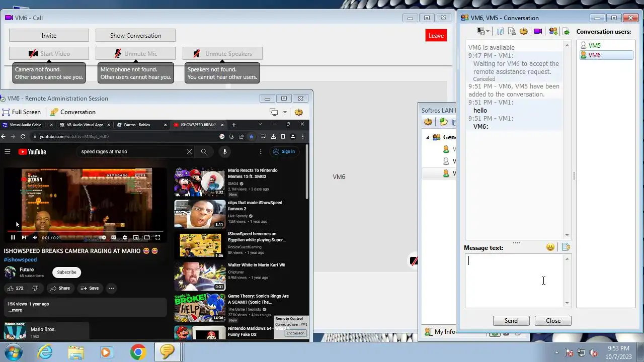This screenshot has height=362, width=644.
Task: Click the Close button in conversation window
Action: (553, 321)
